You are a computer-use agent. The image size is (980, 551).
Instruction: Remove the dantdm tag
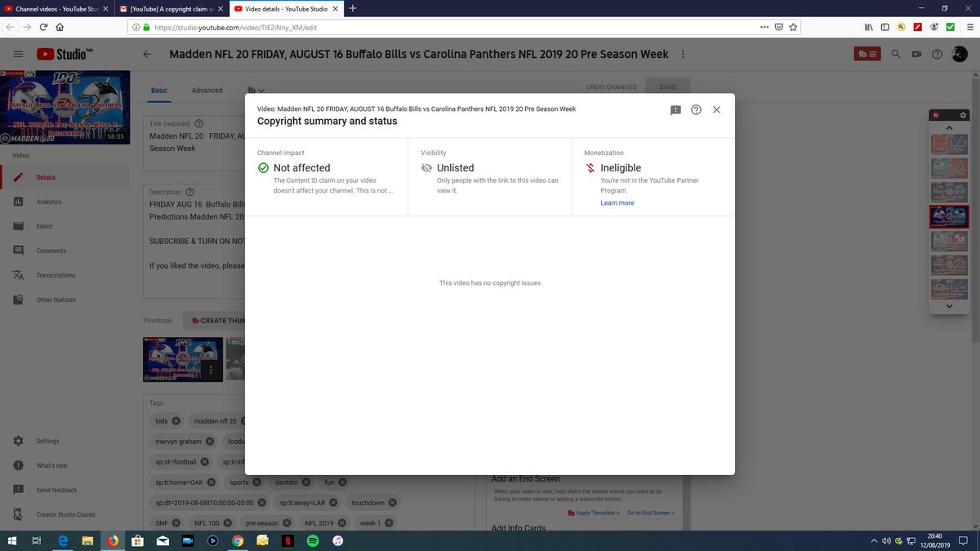click(305, 482)
